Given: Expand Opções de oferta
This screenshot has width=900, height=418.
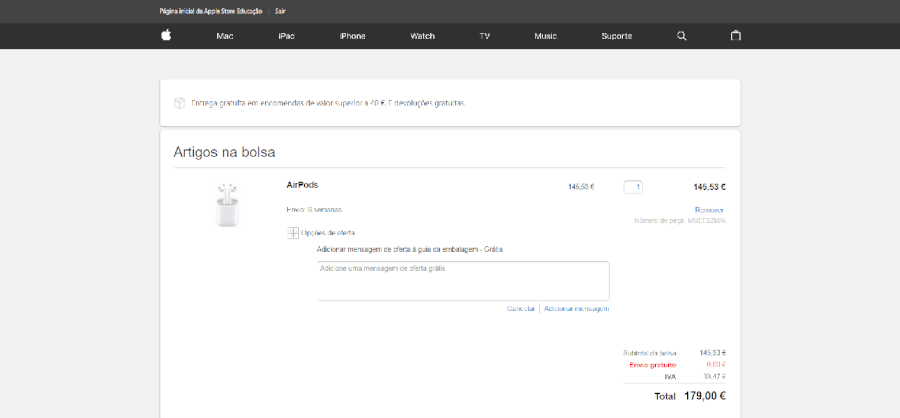Looking at the screenshot, I should pyautogui.click(x=328, y=233).
